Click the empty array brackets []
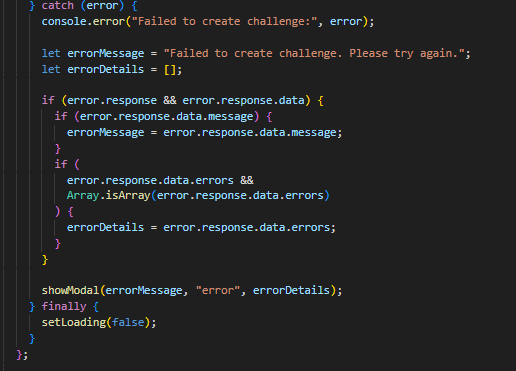 click(170, 69)
